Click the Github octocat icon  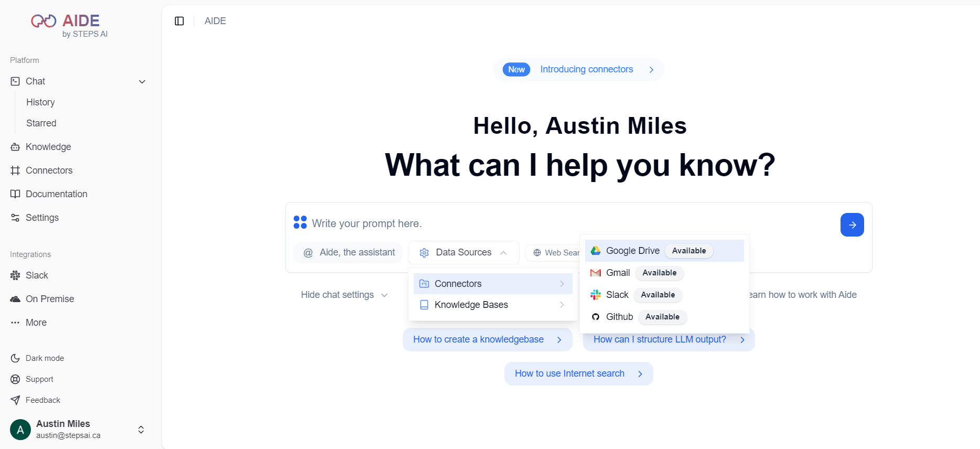596,317
